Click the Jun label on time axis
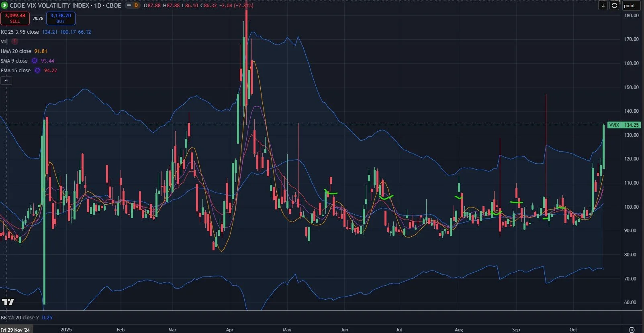Screen dimensions: 644x333 [344, 330]
